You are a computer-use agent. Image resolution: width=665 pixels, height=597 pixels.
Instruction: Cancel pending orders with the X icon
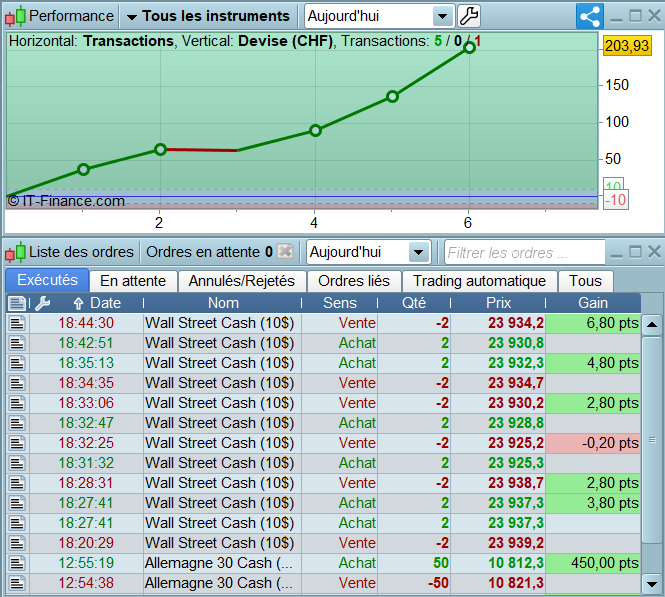(285, 252)
